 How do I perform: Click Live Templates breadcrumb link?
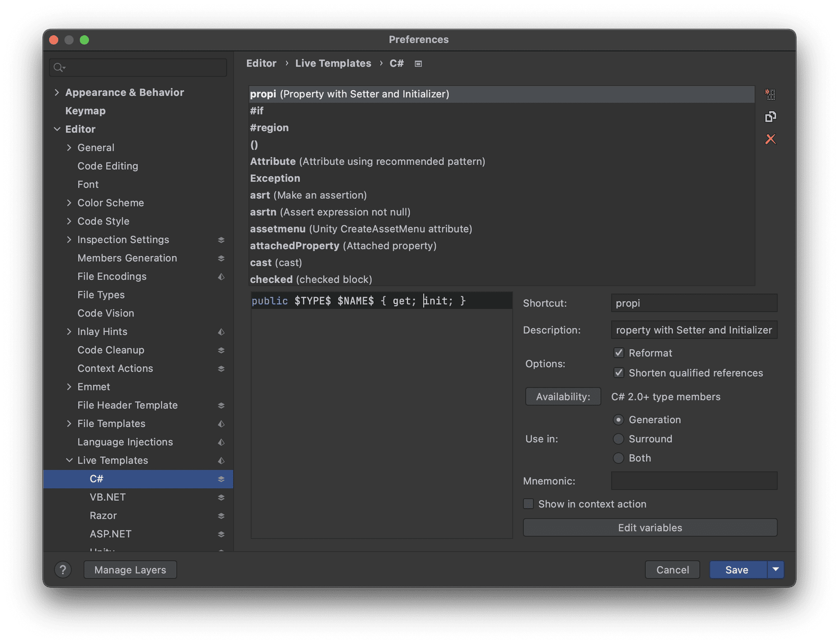tap(333, 64)
